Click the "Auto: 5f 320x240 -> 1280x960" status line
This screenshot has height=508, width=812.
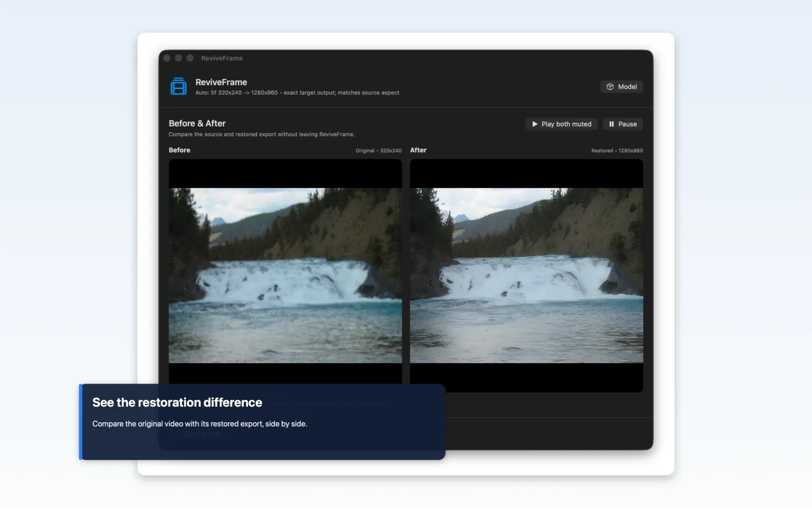click(x=297, y=93)
